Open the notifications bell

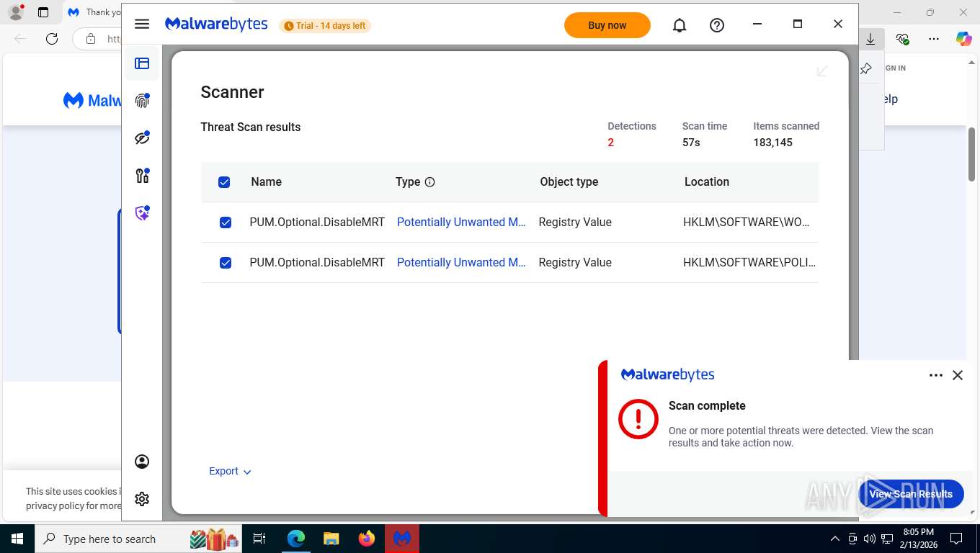click(680, 25)
